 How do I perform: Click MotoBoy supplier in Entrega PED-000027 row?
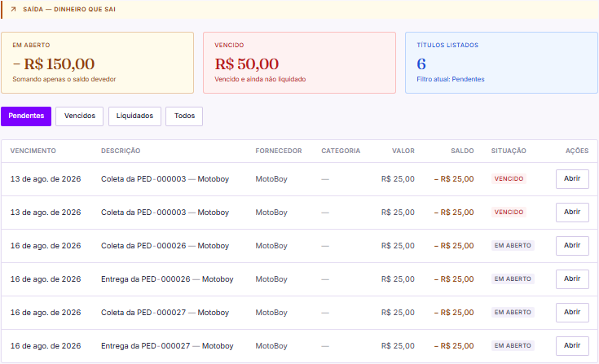point(271,346)
